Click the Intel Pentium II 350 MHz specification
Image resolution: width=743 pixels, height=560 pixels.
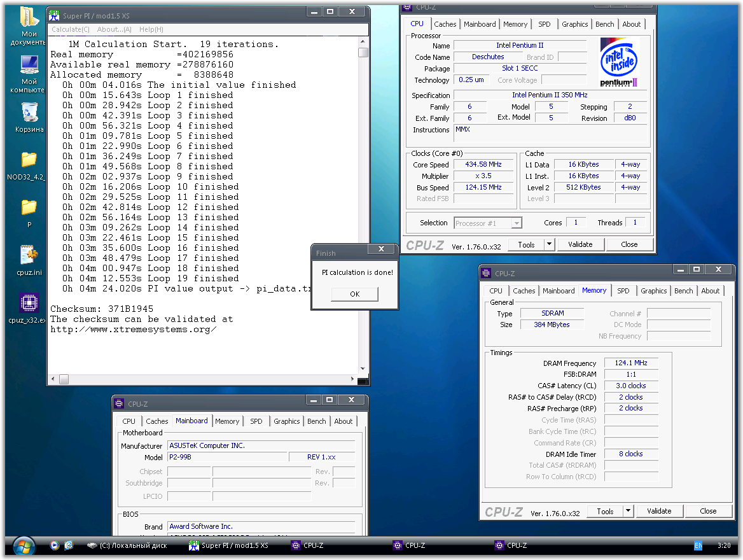[x=550, y=95]
